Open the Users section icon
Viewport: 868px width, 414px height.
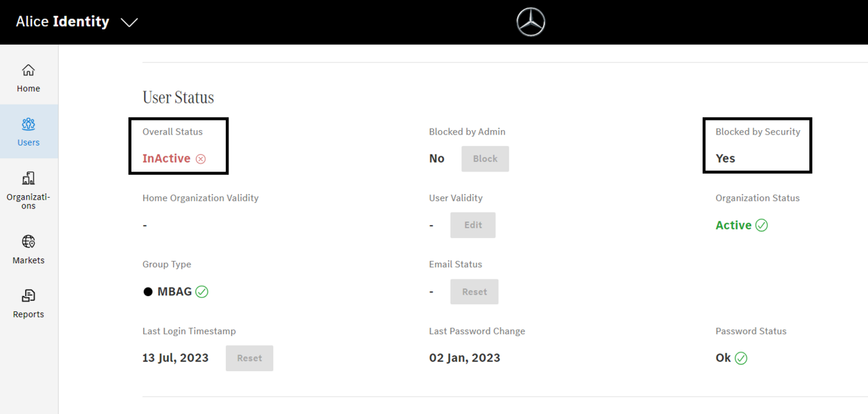[x=28, y=124]
